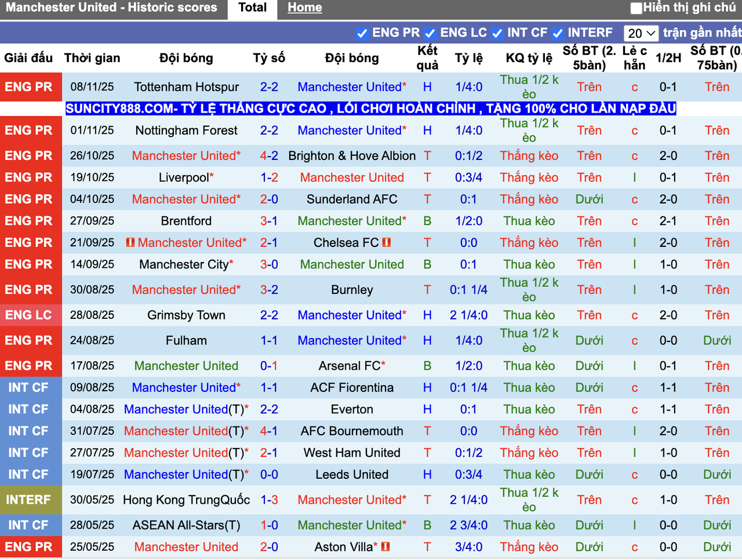Viewport: 742px width, 560px height.
Task: Open Hong Kong TrungQuốc team link
Action: (186, 500)
